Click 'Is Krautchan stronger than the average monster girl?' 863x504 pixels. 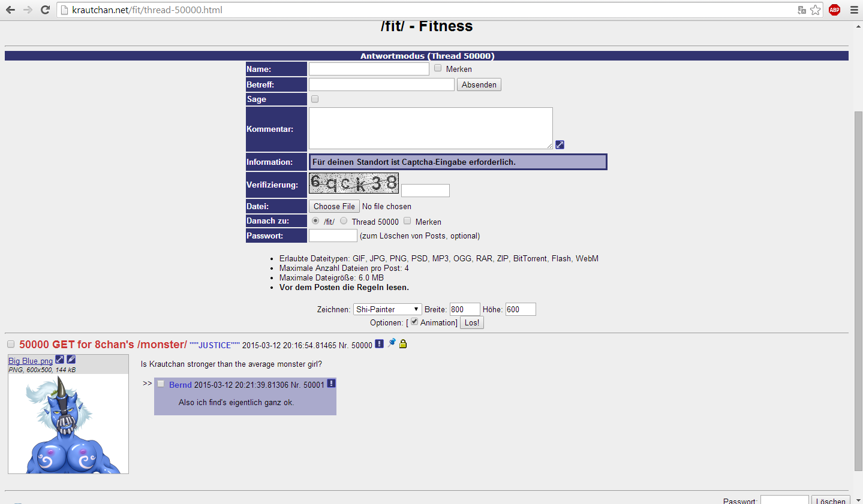(x=231, y=364)
